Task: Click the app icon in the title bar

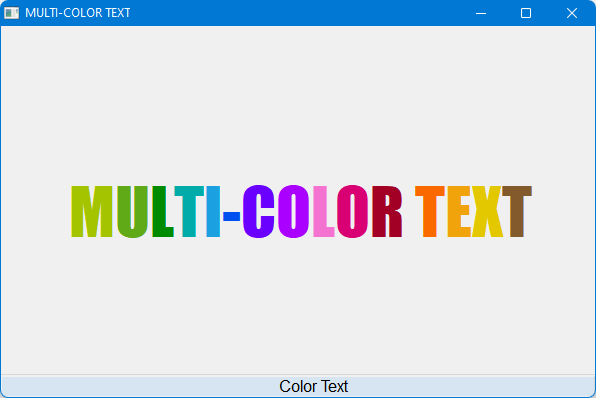Action: click(x=11, y=13)
